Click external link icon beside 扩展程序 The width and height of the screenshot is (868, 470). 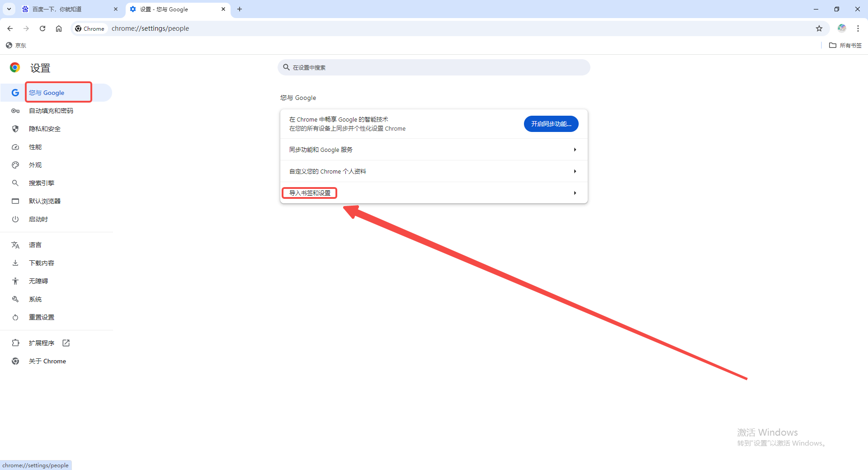(x=66, y=343)
